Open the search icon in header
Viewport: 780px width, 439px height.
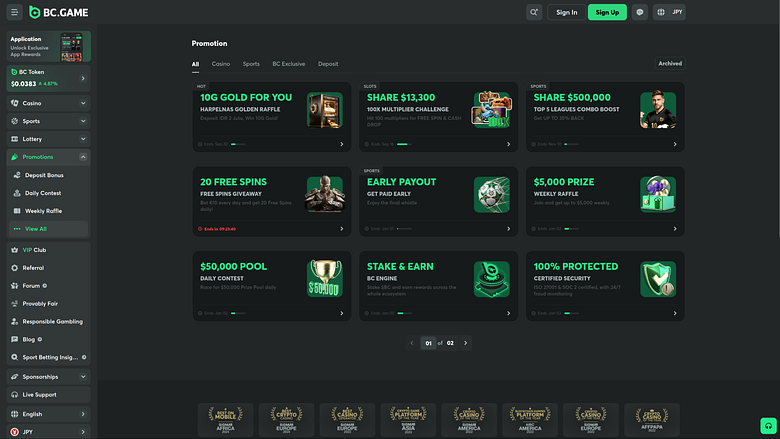534,12
